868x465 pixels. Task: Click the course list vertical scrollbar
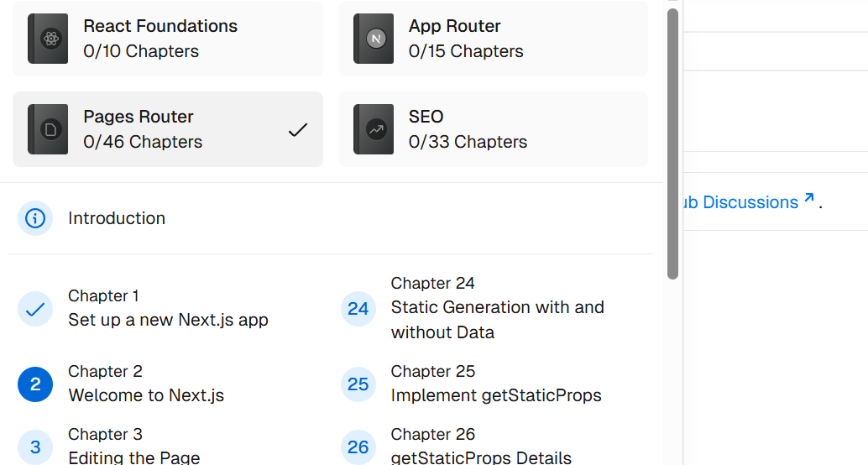[x=672, y=143]
